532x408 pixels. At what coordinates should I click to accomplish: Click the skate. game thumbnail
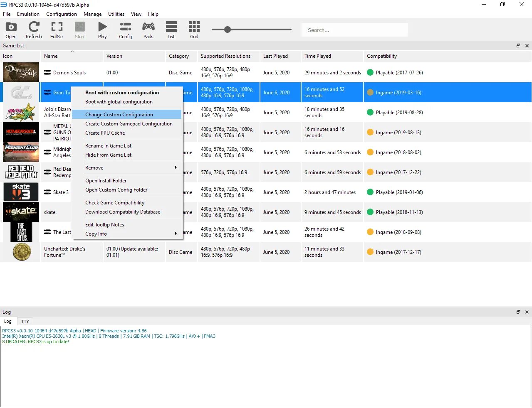pyautogui.click(x=21, y=212)
